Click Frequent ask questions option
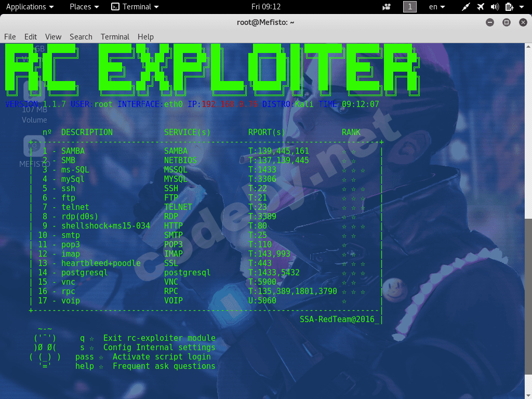This screenshot has height=399, width=532. click(x=164, y=366)
